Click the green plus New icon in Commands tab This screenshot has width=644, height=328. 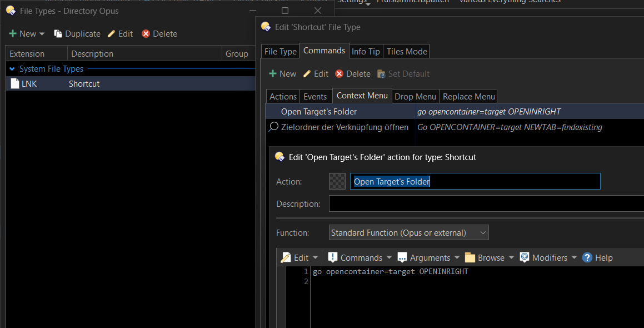[x=273, y=74]
